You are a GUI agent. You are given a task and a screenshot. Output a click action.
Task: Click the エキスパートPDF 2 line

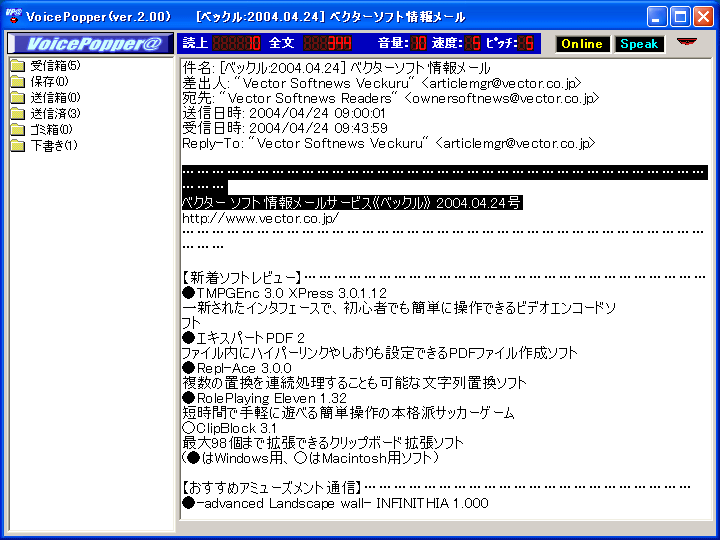pos(243,338)
